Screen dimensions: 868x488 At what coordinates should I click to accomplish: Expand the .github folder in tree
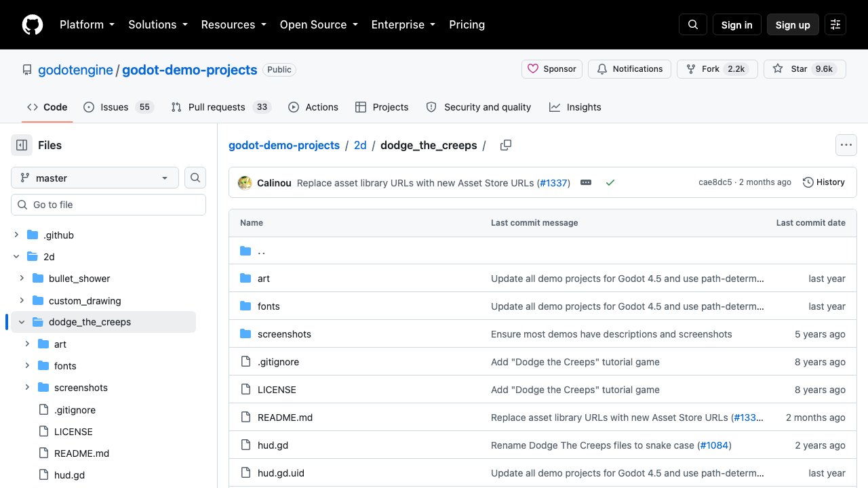click(x=16, y=235)
